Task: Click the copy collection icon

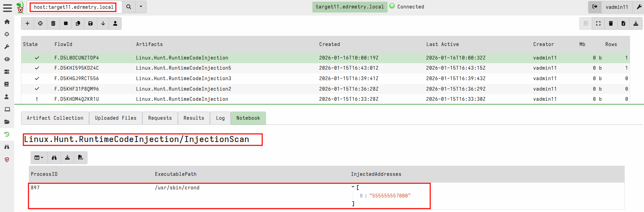Action: [78, 23]
